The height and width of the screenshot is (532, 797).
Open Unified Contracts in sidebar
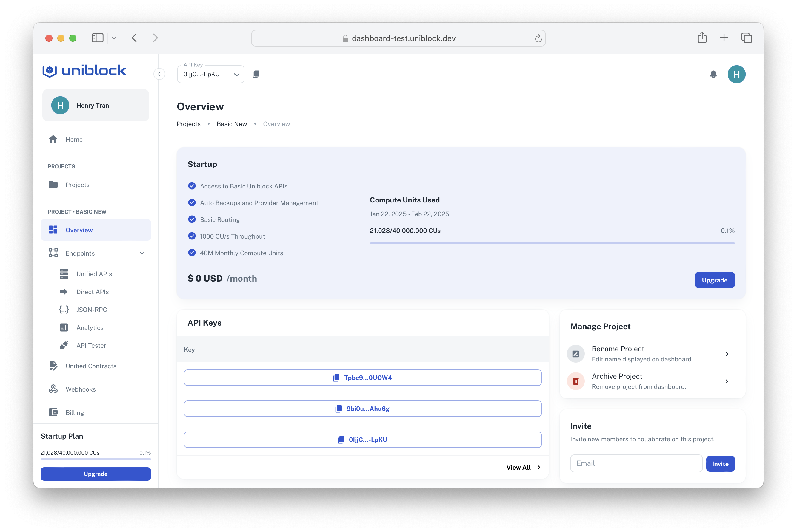point(91,366)
